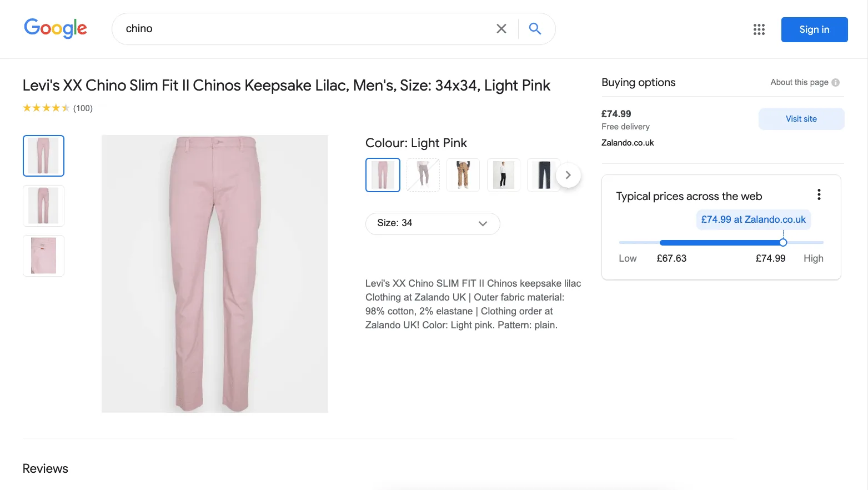
Task: Click the search magnifier icon
Action: click(x=534, y=28)
